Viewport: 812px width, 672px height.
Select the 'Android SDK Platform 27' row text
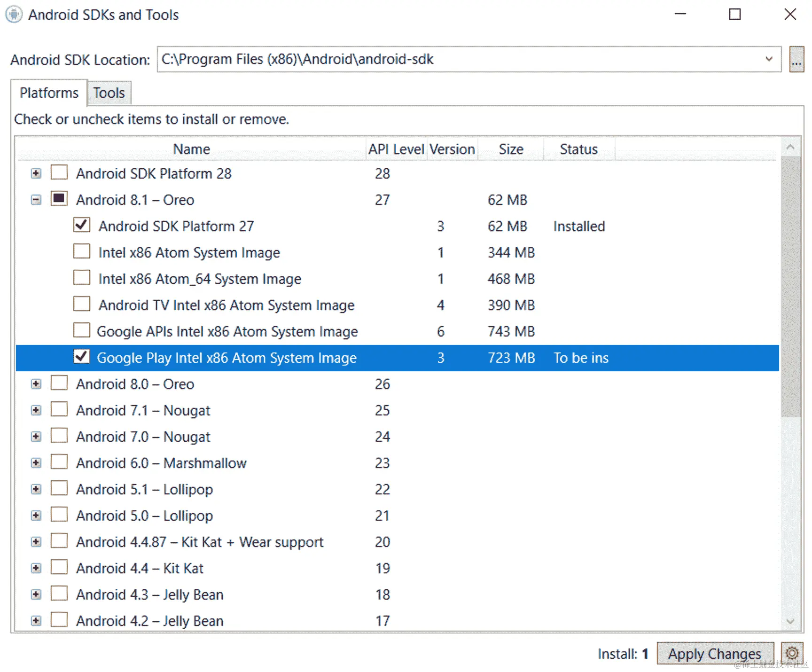[x=176, y=227]
